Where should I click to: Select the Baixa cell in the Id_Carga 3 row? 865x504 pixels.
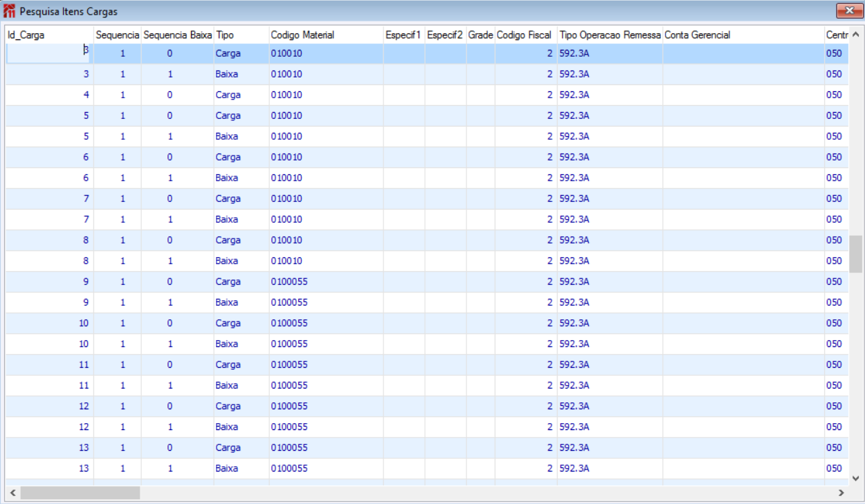(242, 74)
